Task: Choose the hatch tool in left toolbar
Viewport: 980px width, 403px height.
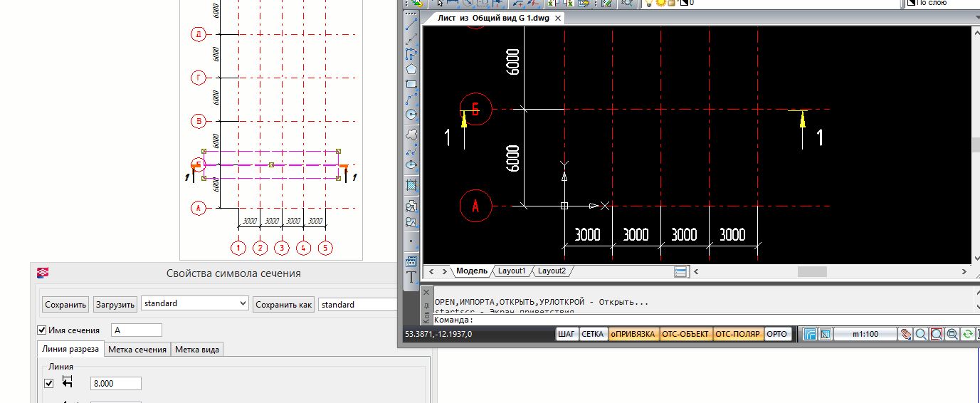Action: tap(411, 186)
